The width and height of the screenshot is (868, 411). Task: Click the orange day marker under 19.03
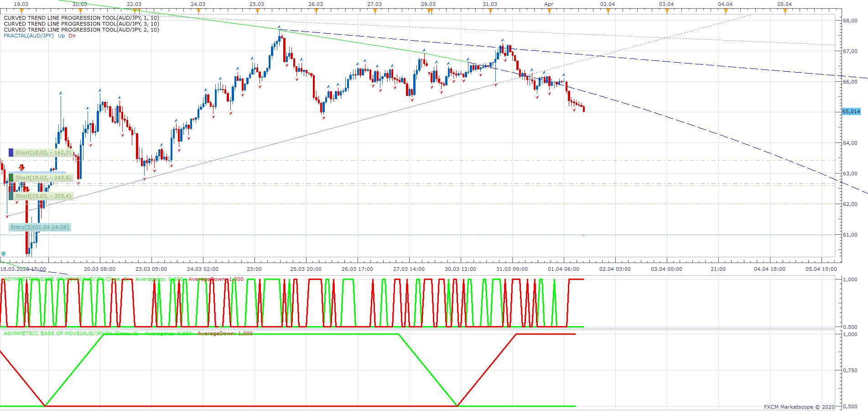point(21,11)
